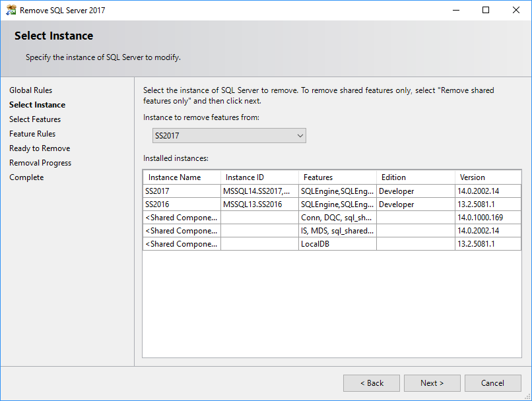Open the Global Rules step in sidebar
Screen dimensions: 532x401
(29, 90)
